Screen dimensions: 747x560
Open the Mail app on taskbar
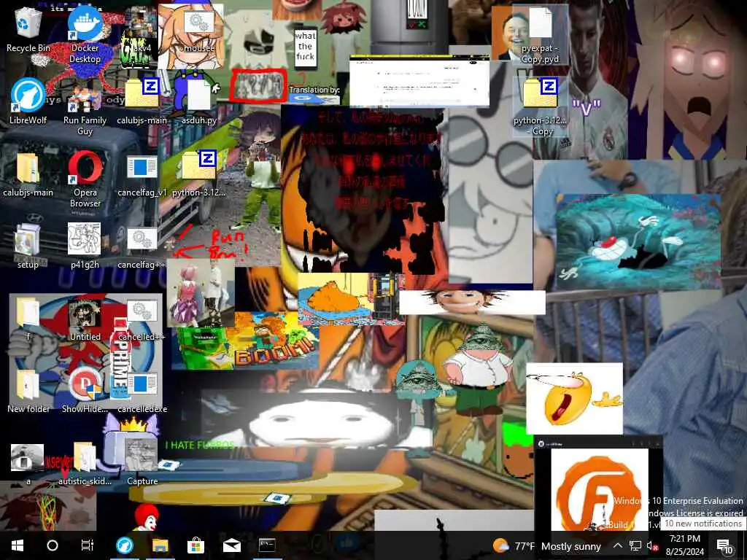point(231,545)
